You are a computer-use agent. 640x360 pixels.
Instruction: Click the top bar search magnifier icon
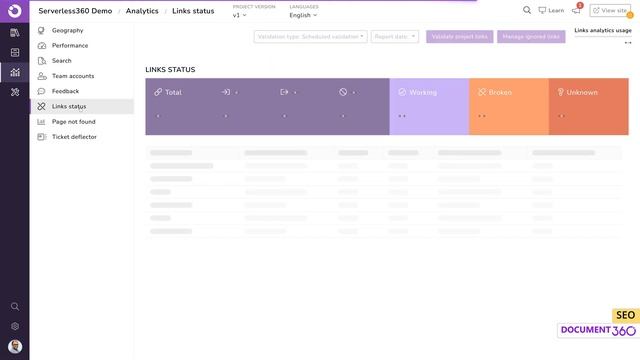pyautogui.click(x=527, y=10)
